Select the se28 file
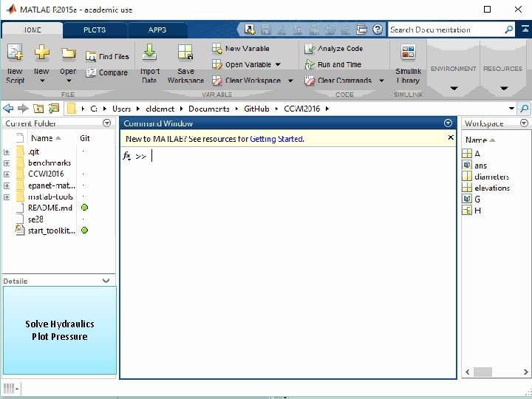 35,219
